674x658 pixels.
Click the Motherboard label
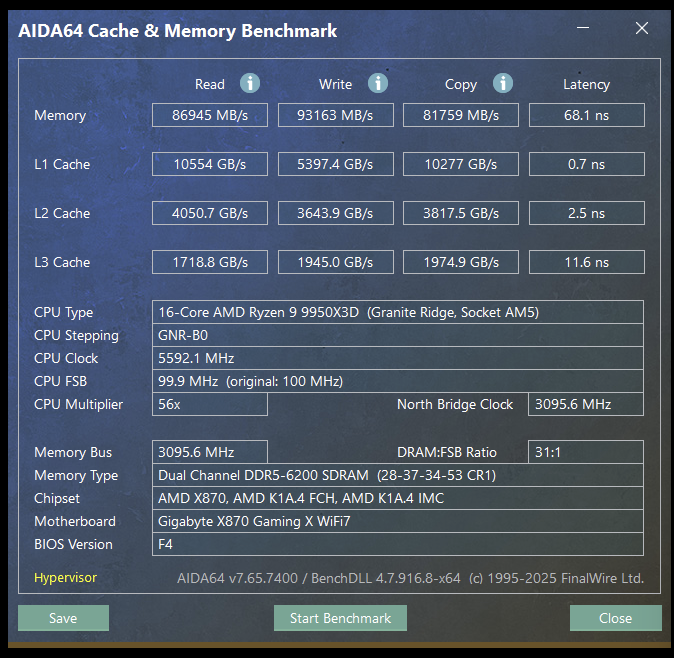pyautogui.click(x=75, y=521)
